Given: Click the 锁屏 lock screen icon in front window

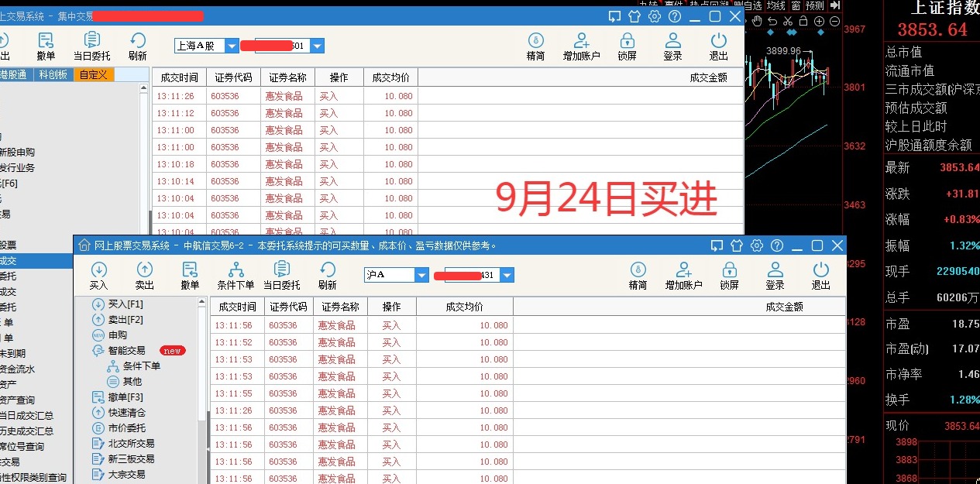Looking at the screenshot, I should coord(729,274).
